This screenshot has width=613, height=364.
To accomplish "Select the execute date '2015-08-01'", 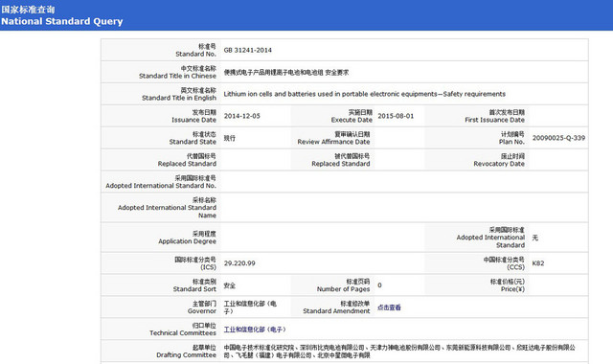I will 396,116.
